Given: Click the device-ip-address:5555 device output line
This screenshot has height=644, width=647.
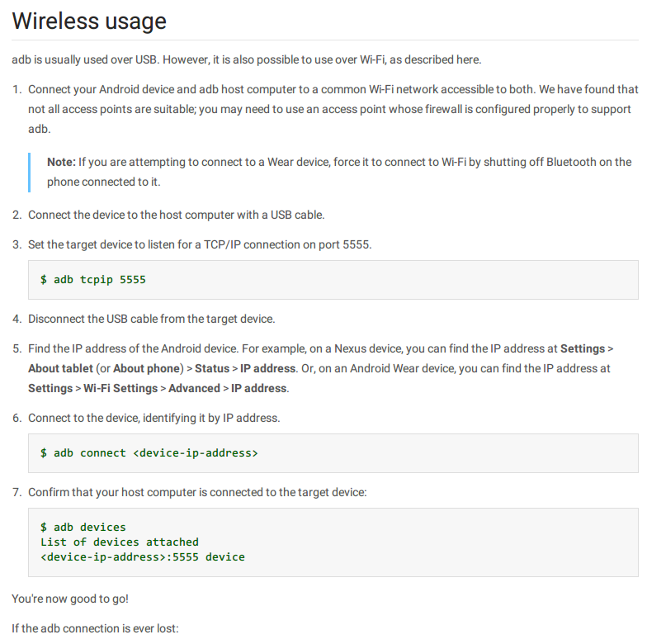Looking at the screenshot, I should click(x=143, y=556).
